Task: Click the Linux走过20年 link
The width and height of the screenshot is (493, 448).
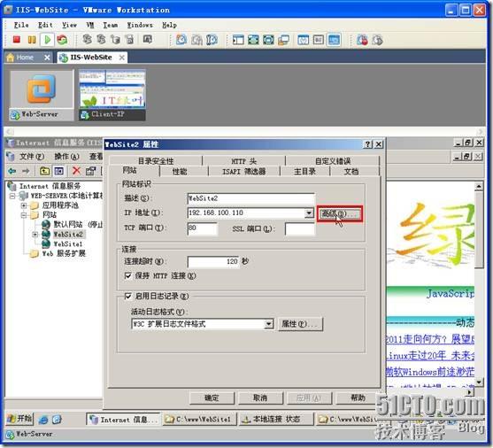Action: click(x=430, y=356)
